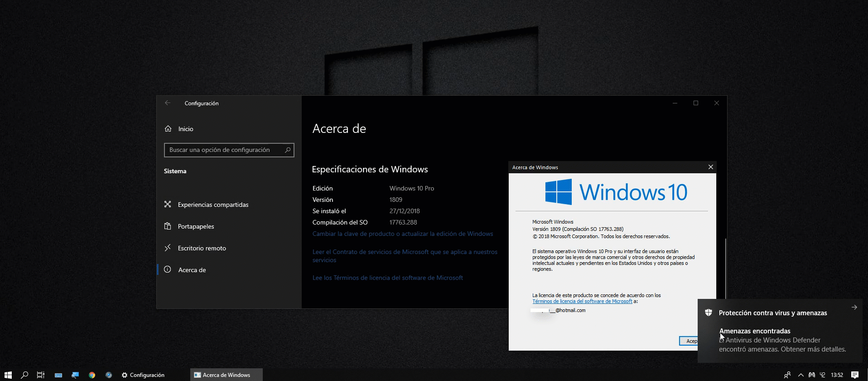Viewport: 868px width, 381px height.
Task: Select the 'Windows 10 Pro' edition value
Action: tap(412, 188)
